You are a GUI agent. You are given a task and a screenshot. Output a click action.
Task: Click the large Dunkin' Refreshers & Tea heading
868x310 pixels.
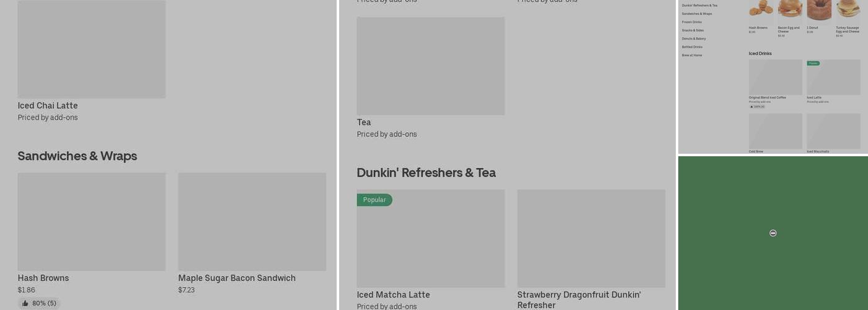click(x=427, y=173)
